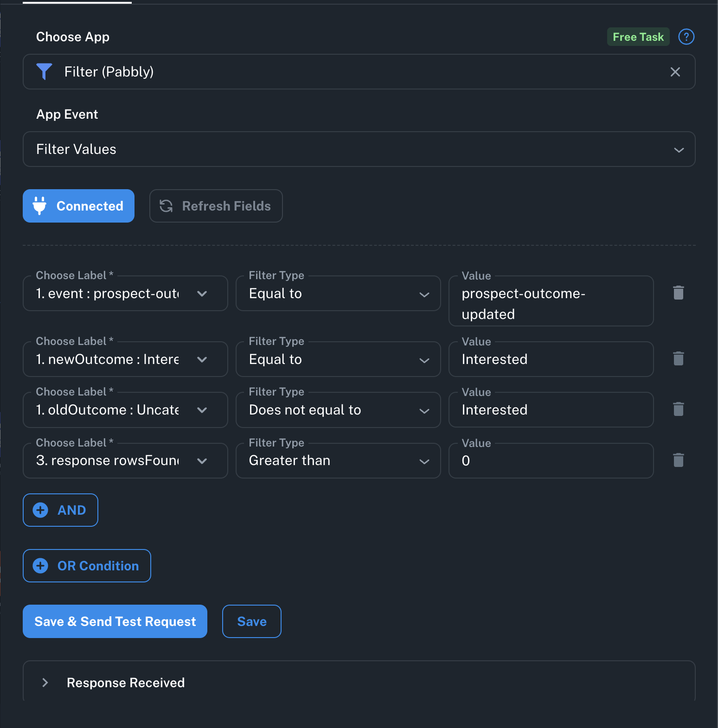Click the help question mark icon

[x=686, y=37]
